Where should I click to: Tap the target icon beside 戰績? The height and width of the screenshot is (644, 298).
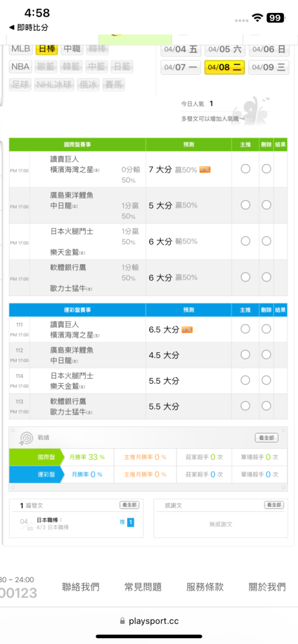click(x=26, y=439)
